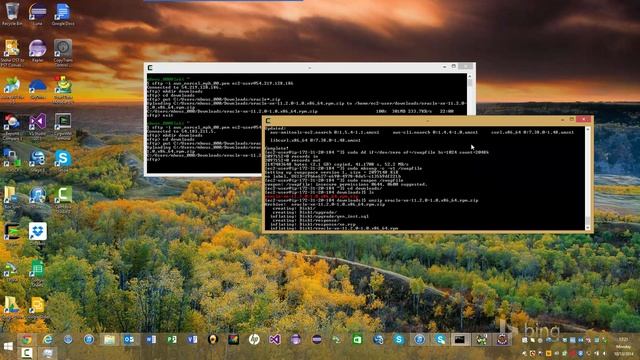The height and width of the screenshot is (360, 640).
Task: Open Outlook from the taskbar
Action: tap(129, 339)
